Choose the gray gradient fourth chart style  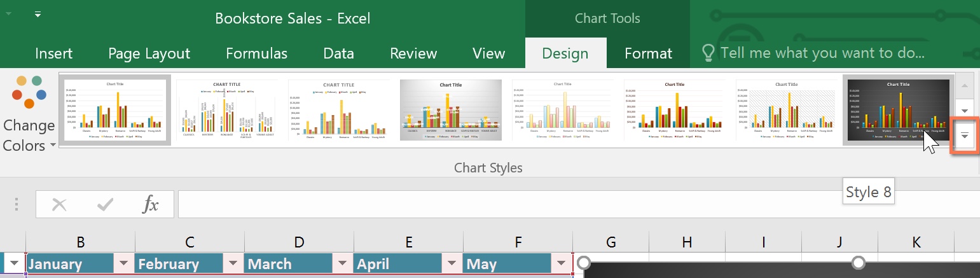pyautogui.click(x=451, y=110)
